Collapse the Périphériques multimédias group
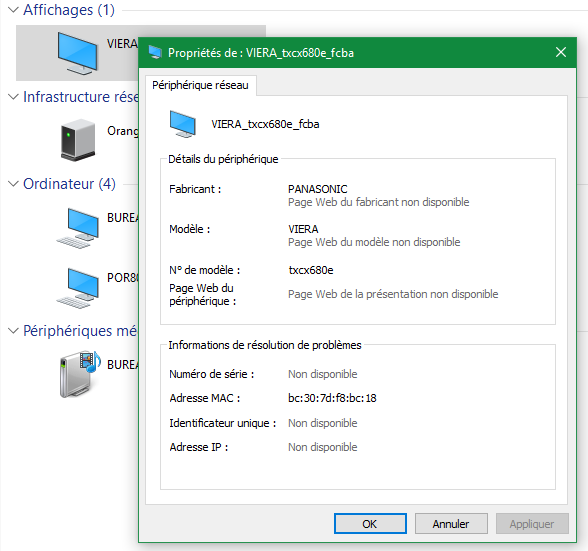588x551 pixels. point(14,331)
